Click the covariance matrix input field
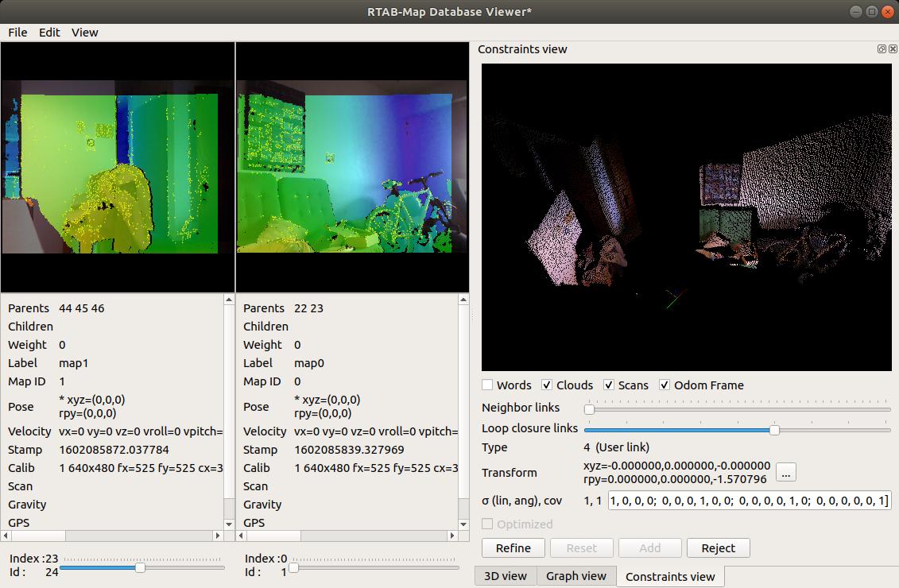The image size is (899, 588). (x=750, y=501)
